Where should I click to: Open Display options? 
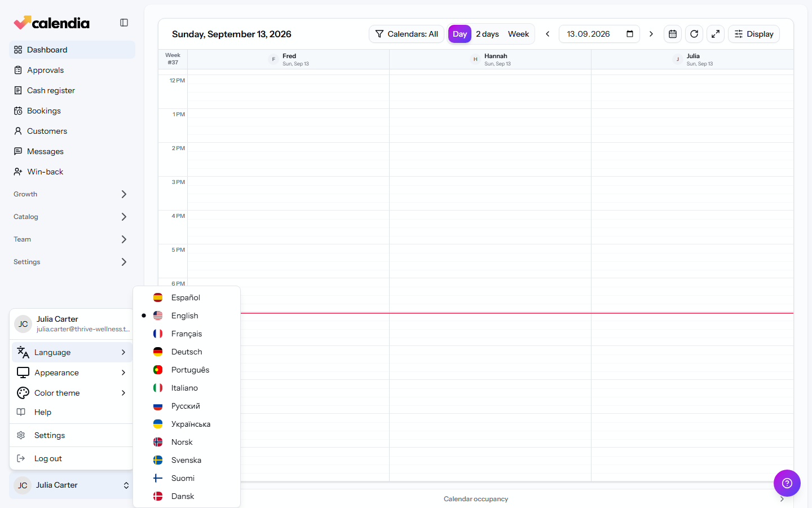tap(754, 34)
